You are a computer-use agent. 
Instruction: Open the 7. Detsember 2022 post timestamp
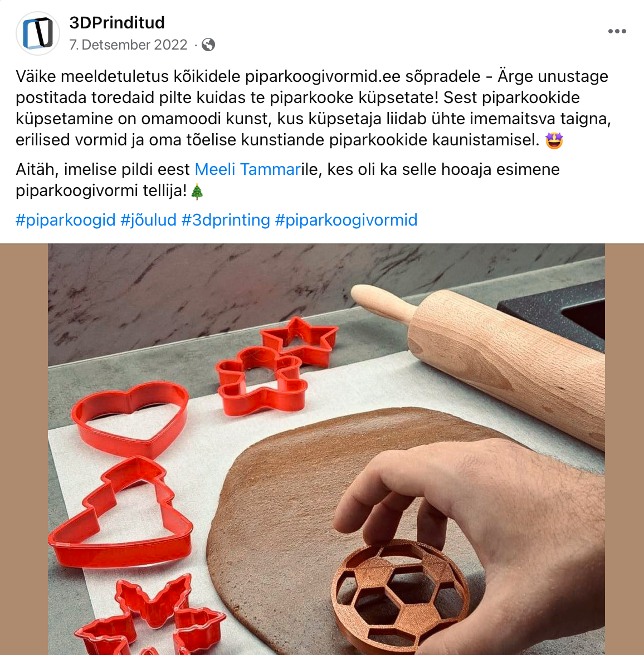click(x=128, y=45)
